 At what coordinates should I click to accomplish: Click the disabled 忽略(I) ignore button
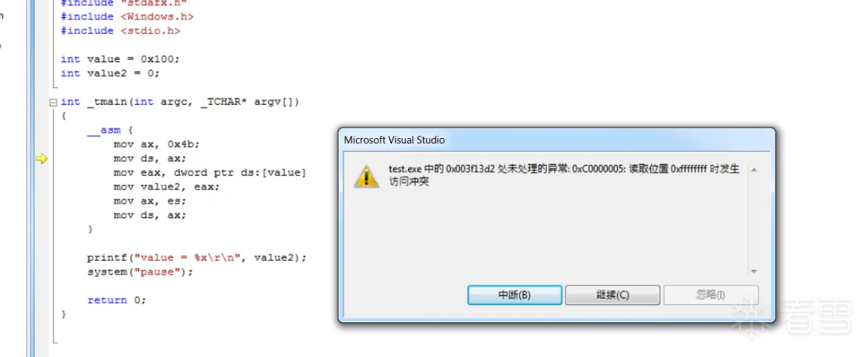(x=711, y=295)
